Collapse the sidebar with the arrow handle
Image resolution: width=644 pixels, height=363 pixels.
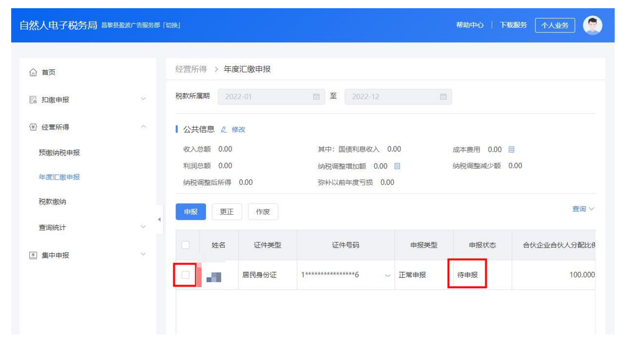click(x=159, y=219)
